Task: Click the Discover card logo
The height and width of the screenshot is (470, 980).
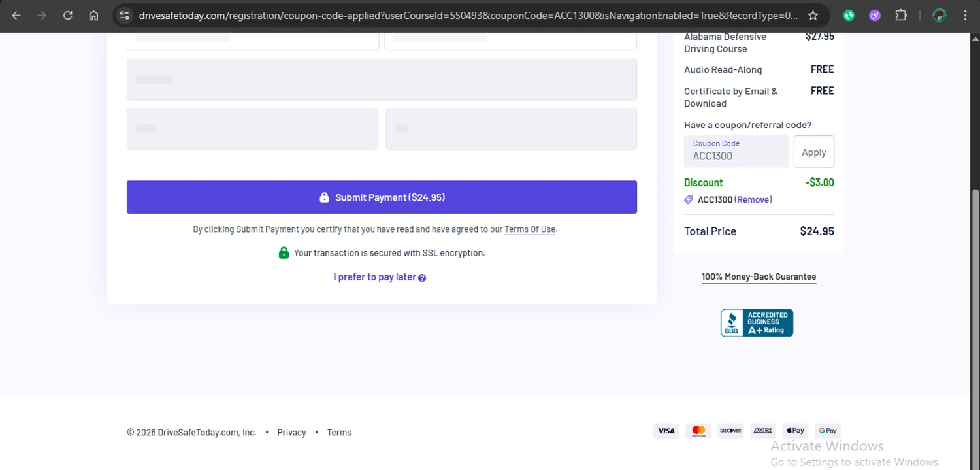Action: pos(730,431)
